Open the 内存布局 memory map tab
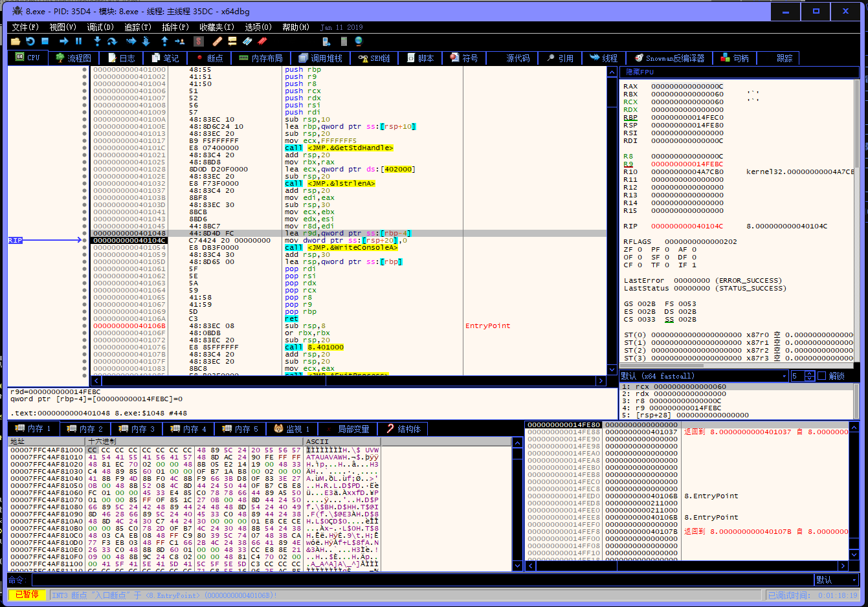This screenshot has width=868, height=607. click(261, 58)
